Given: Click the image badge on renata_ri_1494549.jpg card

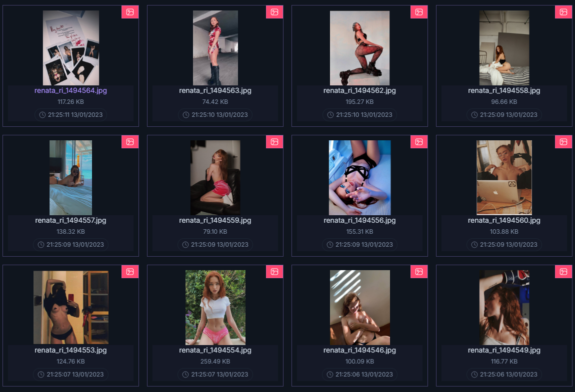Looking at the screenshot, I should pos(563,272).
